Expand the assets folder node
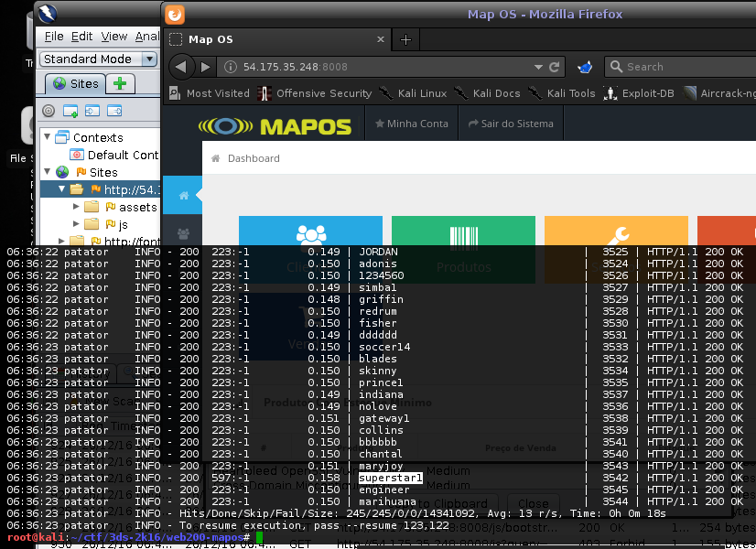This screenshot has height=549, width=756. pyautogui.click(x=77, y=207)
